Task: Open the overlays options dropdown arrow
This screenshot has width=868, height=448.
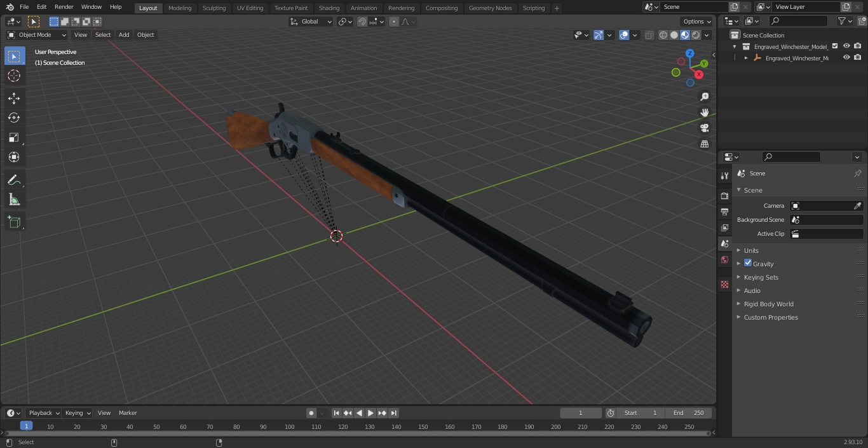Action: pos(635,35)
